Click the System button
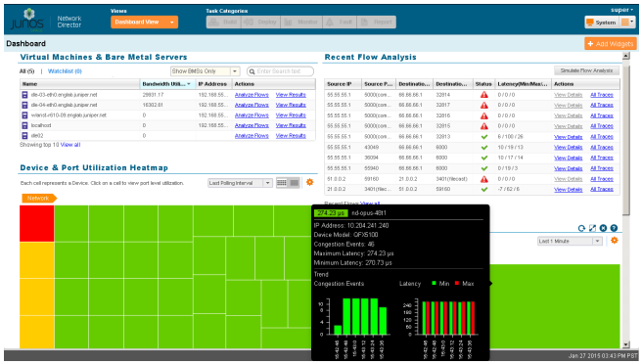This screenshot has height=364, width=642. (601, 23)
